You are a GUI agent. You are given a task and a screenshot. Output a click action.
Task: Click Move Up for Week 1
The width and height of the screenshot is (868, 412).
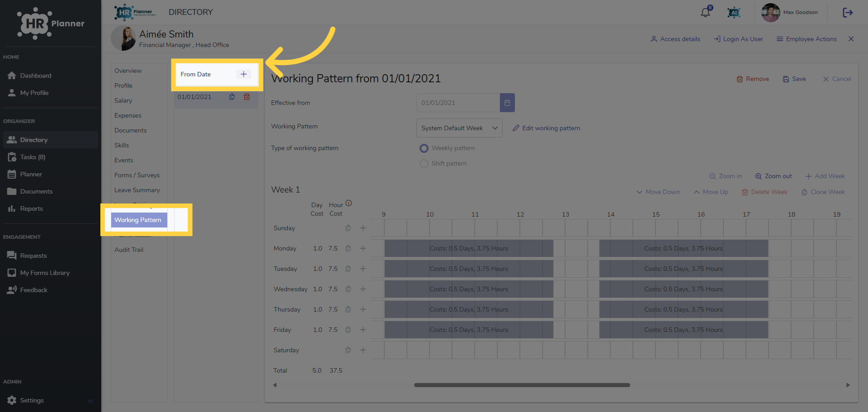(x=711, y=192)
